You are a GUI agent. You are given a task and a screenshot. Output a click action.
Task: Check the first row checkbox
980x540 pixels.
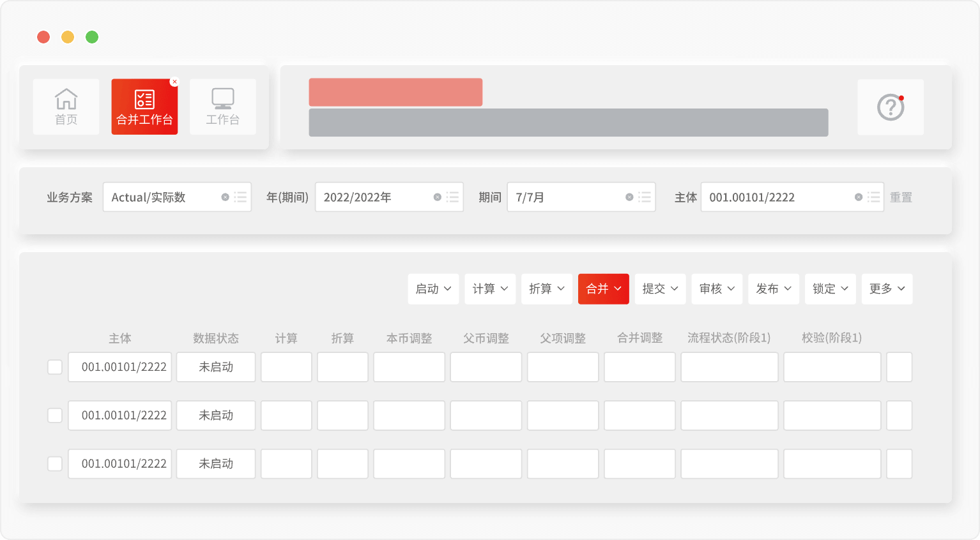(55, 367)
